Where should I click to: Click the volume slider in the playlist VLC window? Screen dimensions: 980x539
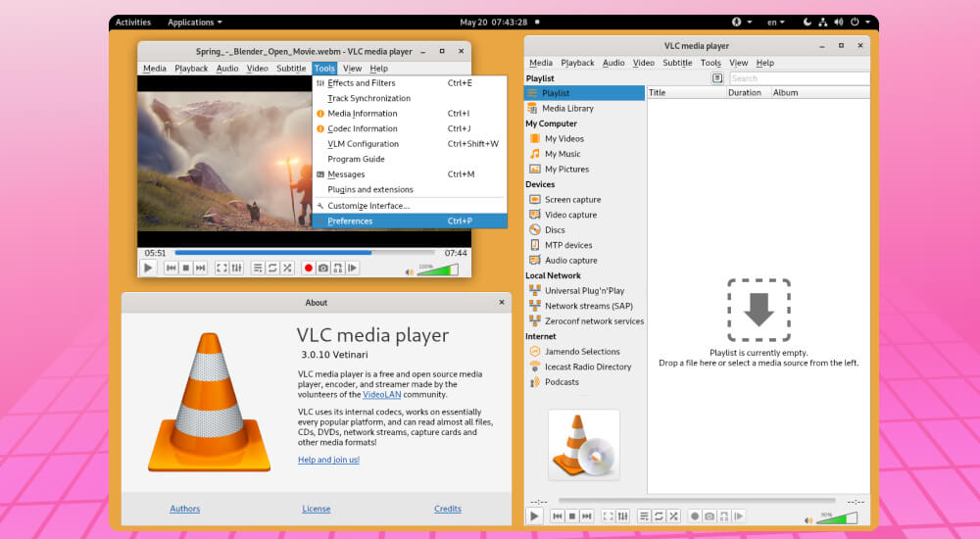pyautogui.click(x=836, y=517)
